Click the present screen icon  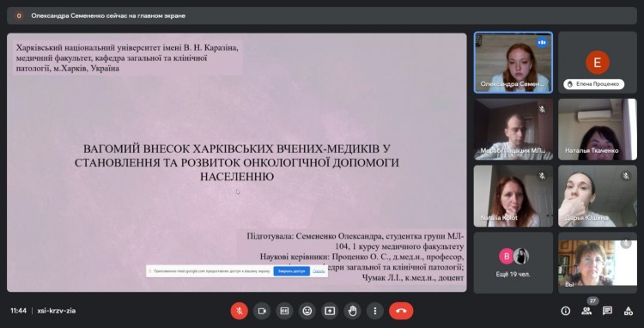pos(330,311)
